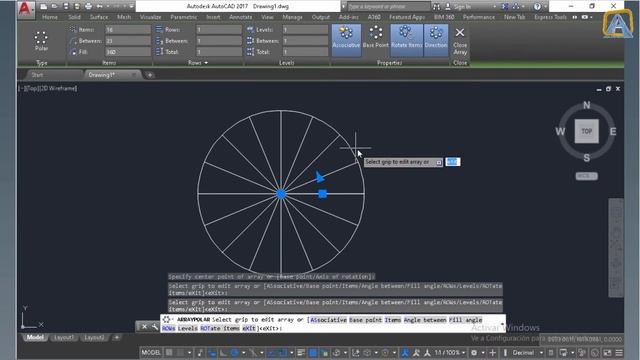The image size is (640, 360).
Task: Click the New drawing icon in quick access toolbar
Action: 43,7
